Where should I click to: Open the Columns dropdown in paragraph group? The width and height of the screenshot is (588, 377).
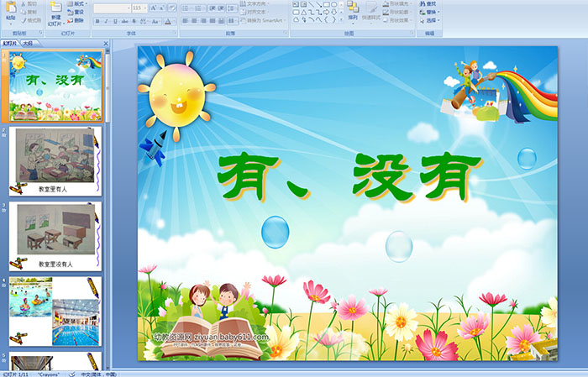tap(233, 21)
